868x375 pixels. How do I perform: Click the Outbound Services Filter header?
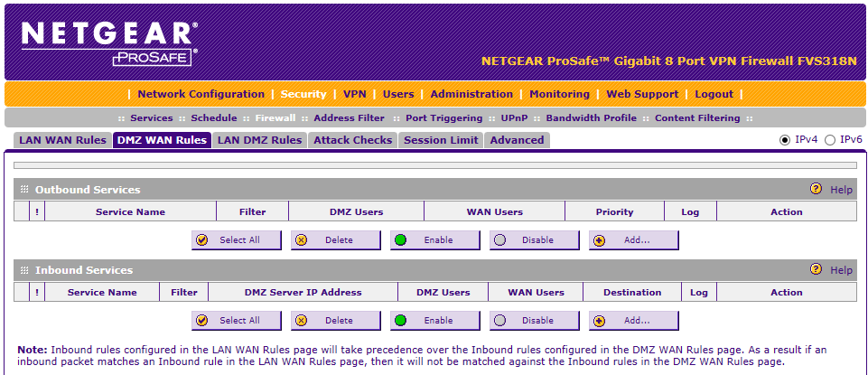(252, 211)
